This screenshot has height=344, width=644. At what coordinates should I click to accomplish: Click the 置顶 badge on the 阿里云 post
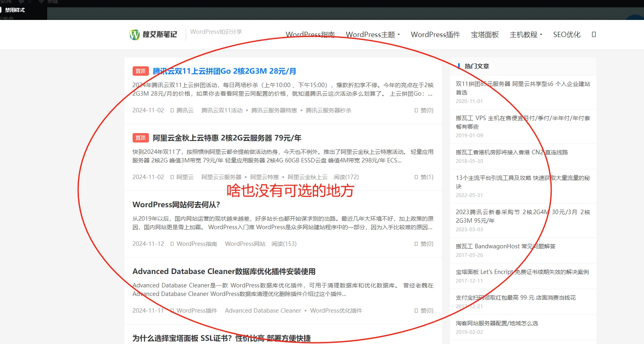[140, 138]
